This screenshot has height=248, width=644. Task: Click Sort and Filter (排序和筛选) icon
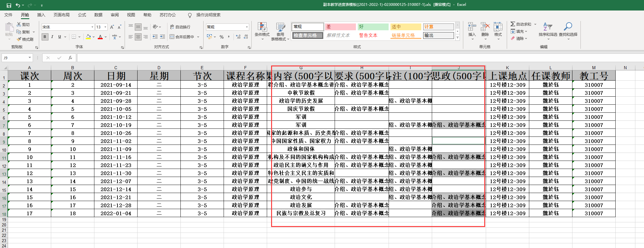point(547,27)
